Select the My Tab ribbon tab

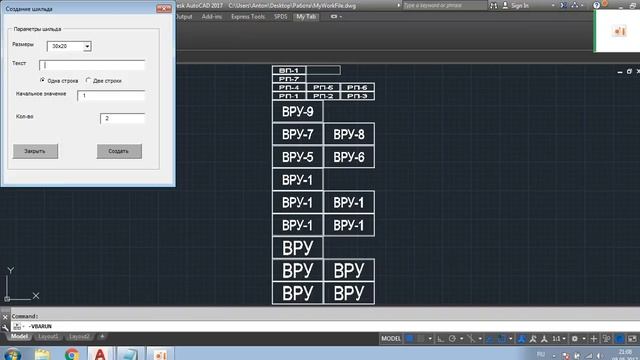(x=306, y=17)
